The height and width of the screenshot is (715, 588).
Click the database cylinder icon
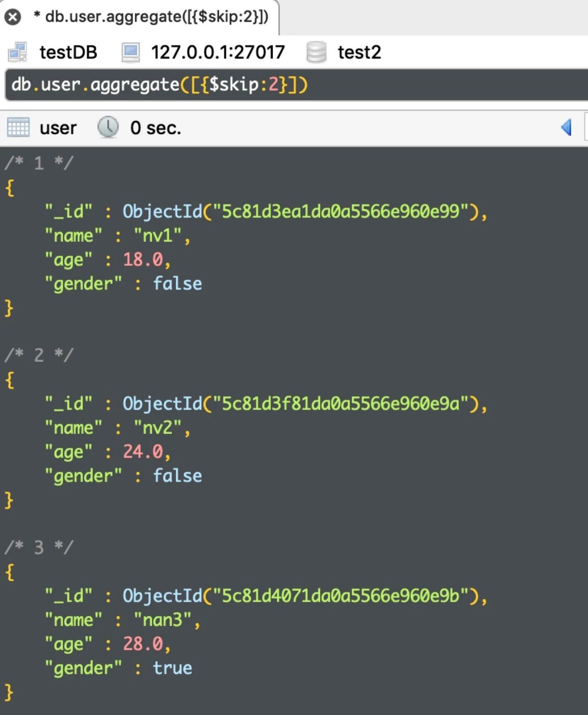[317, 52]
